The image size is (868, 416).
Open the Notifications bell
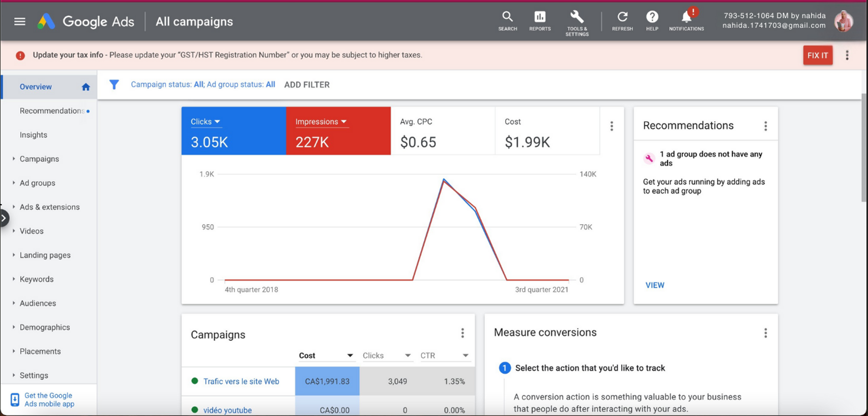point(686,17)
